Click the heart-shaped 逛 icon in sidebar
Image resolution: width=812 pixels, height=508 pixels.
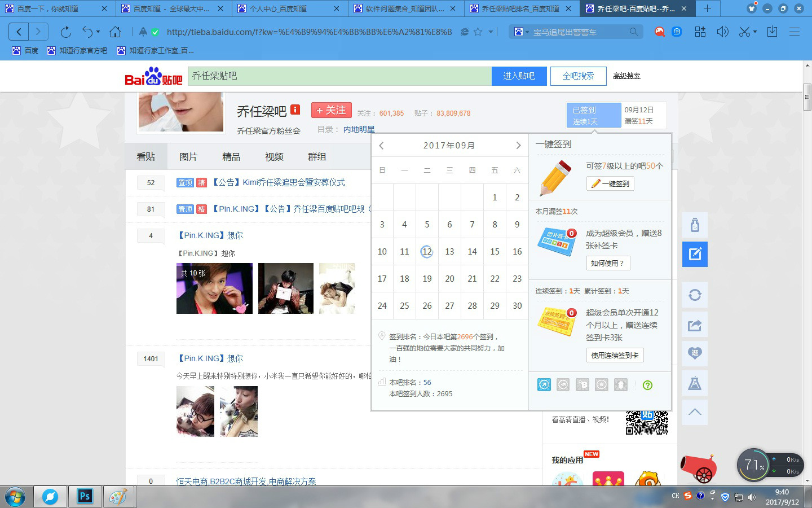695,353
